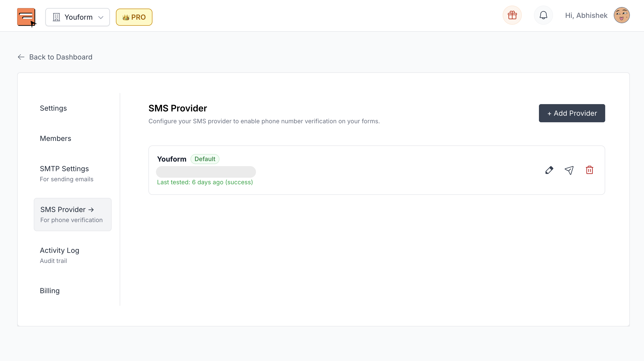
Task: Open the notifications bell
Action: coord(543,15)
